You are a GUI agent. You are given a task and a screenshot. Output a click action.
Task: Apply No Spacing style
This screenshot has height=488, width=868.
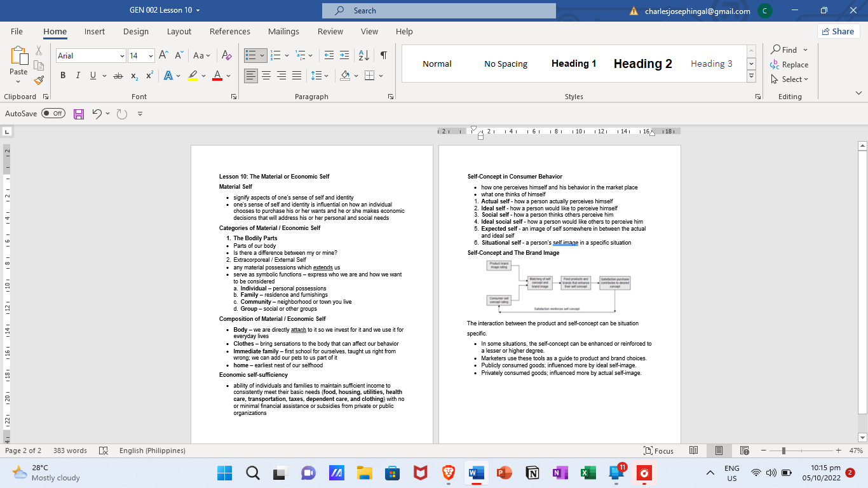506,64
